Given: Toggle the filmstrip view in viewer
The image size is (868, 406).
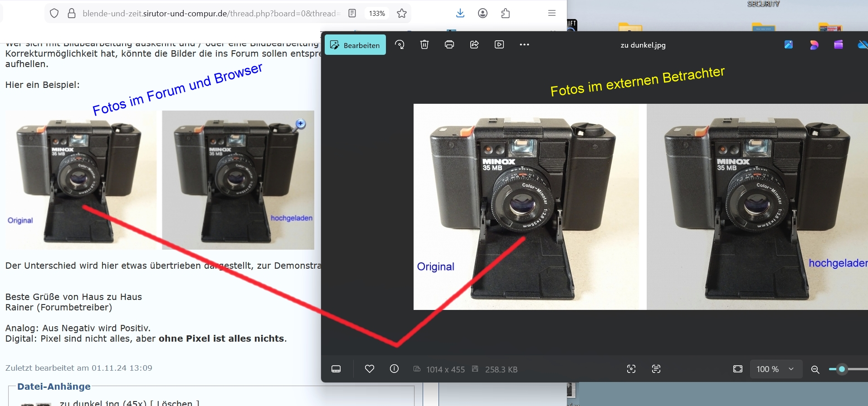Looking at the screenshot, I should pyautogui.click(x=336, y=369).
